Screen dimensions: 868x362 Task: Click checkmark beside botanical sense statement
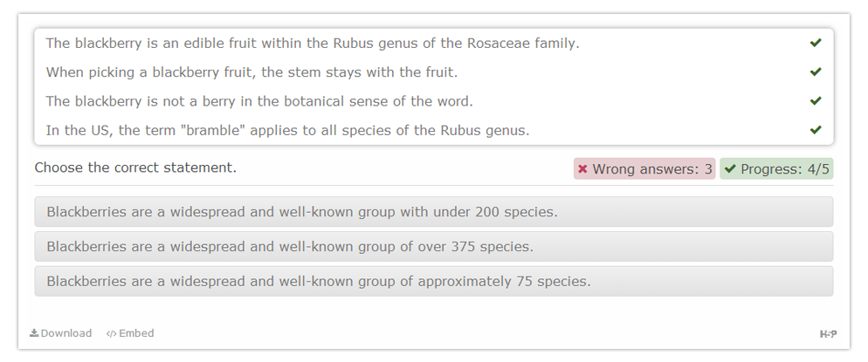(x=816, y=101)
